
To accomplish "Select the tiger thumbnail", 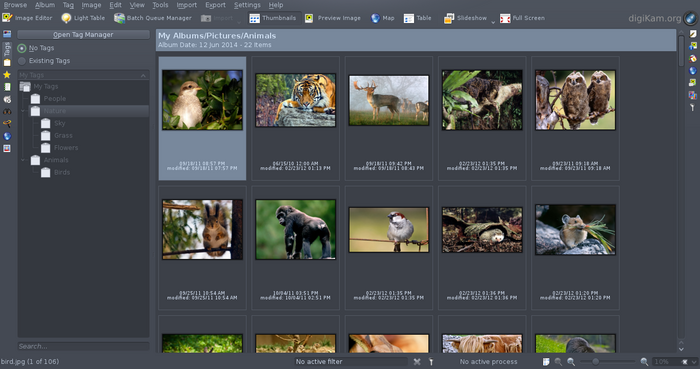I will tap(296, 100).
